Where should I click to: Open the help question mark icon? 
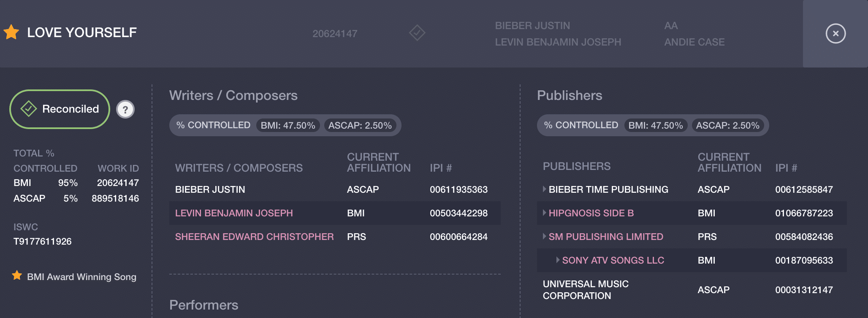(125, 110)
